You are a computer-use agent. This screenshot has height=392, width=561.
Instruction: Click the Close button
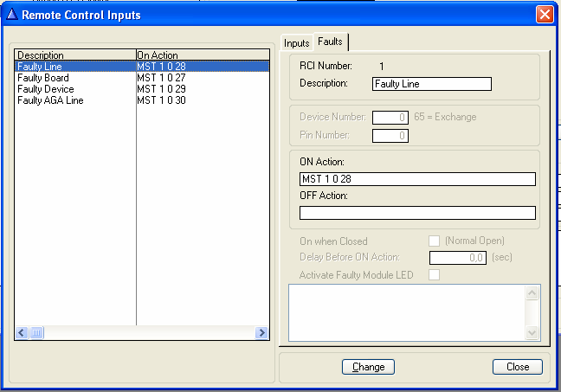pos(517,367)
